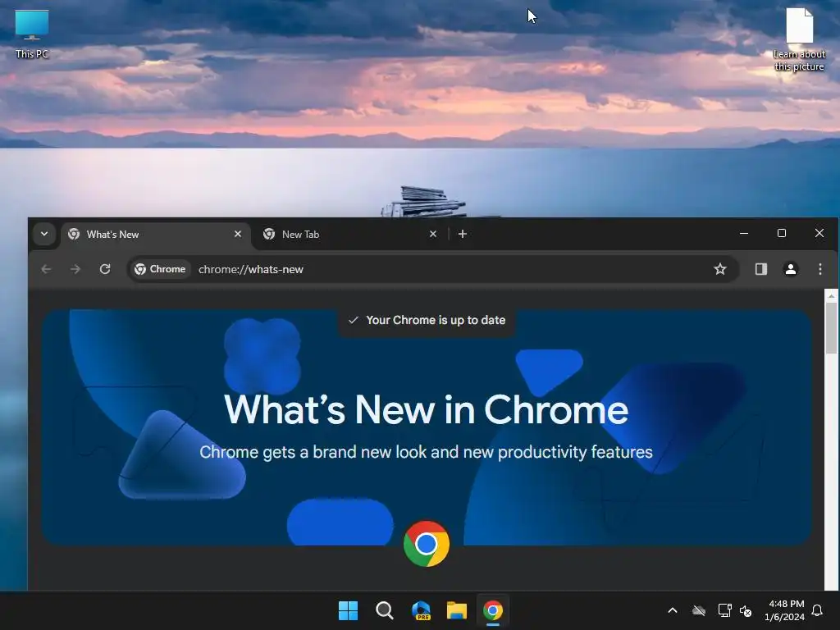
Task: Go back with the back arrow
Action: (47, 269)
